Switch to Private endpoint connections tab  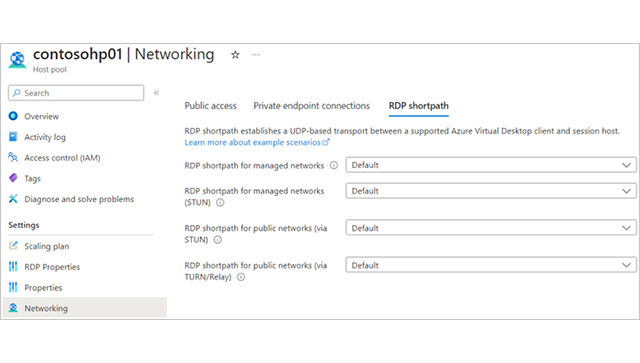tap(311, 106)
